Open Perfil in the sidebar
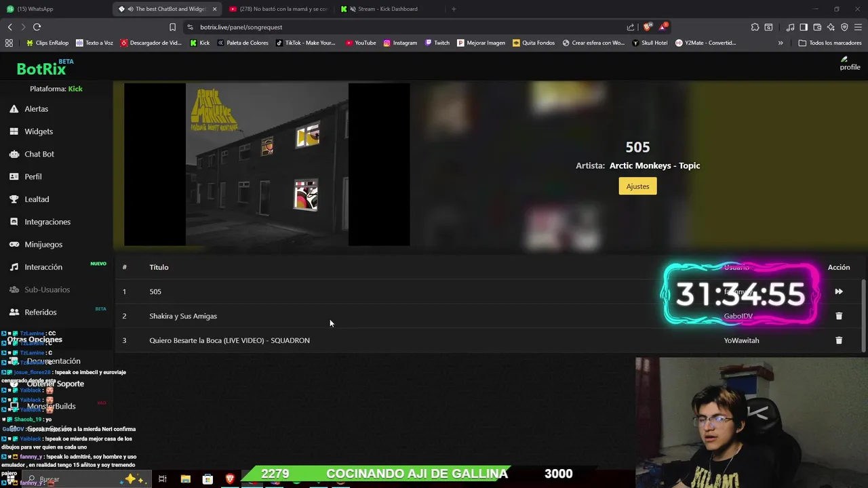This screenshot has width=868, height=488. click(33, 176)
